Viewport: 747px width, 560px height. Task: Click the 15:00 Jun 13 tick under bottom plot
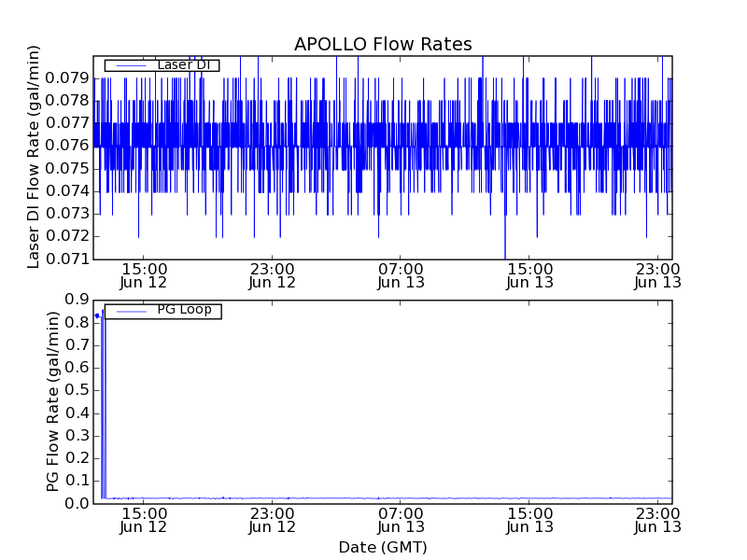(529, 519)
